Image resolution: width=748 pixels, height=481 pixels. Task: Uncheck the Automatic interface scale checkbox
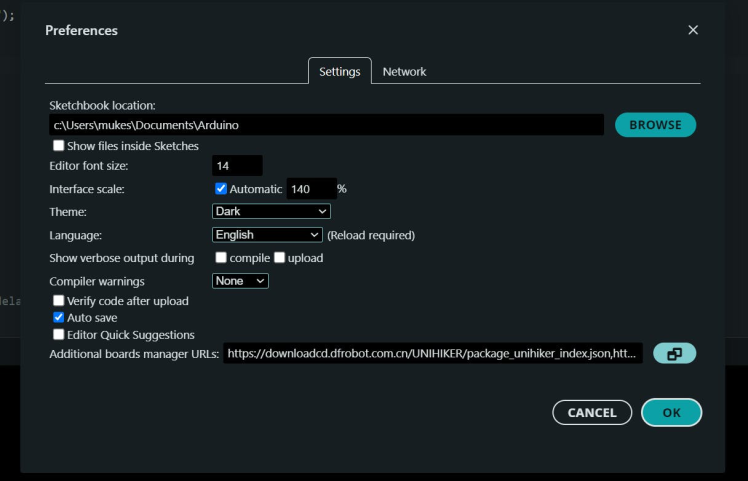pyautogui.click(x=221, y=188)
